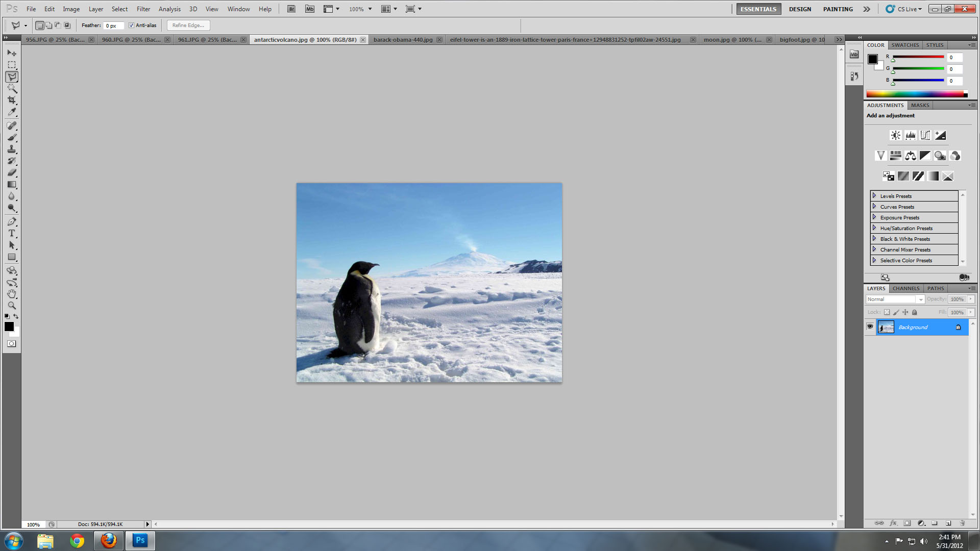Screen dimensions: 980x551
Task: Select the Move tool
Action: click(x=12, y=53)
